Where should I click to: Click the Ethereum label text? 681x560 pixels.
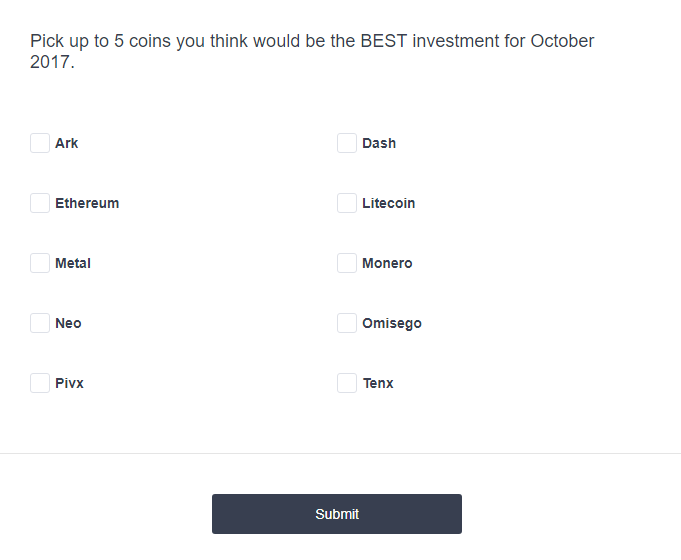[87, 203]
